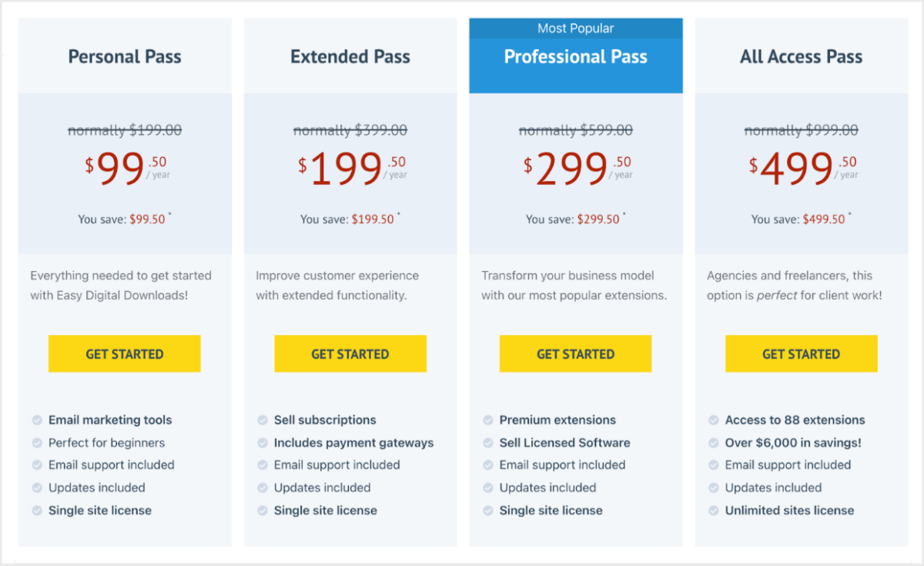
Task: Toggle the Updates included check in Extended Pass
Action: point(262,487)
